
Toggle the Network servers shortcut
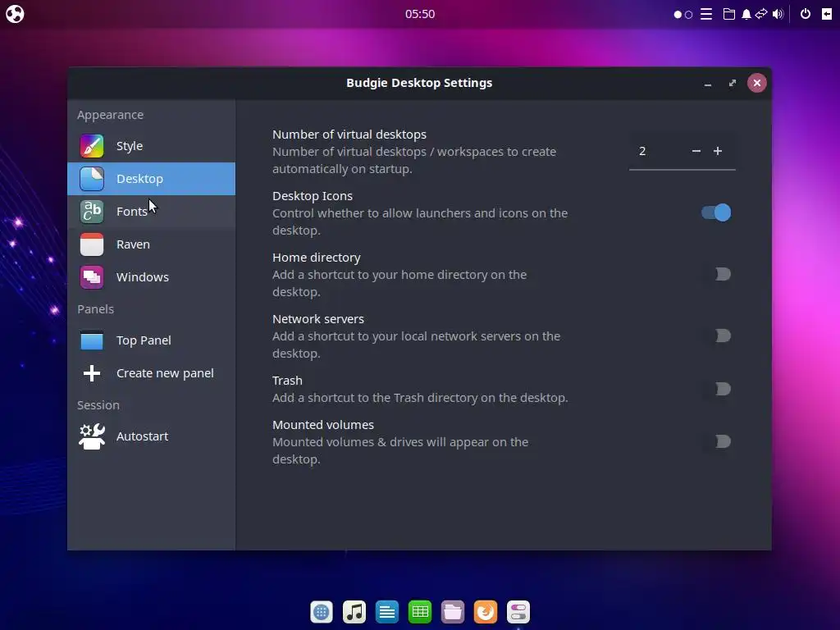(x=716, y=336)
